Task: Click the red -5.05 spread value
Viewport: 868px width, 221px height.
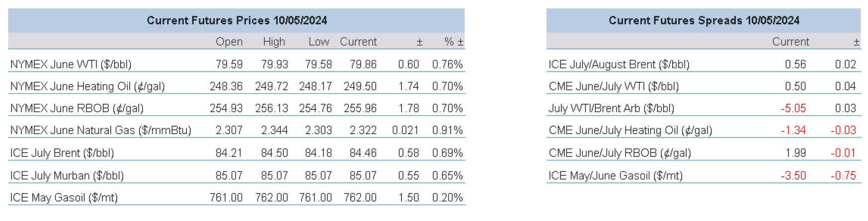Action: pyautogui.click(x=793, y=108)
